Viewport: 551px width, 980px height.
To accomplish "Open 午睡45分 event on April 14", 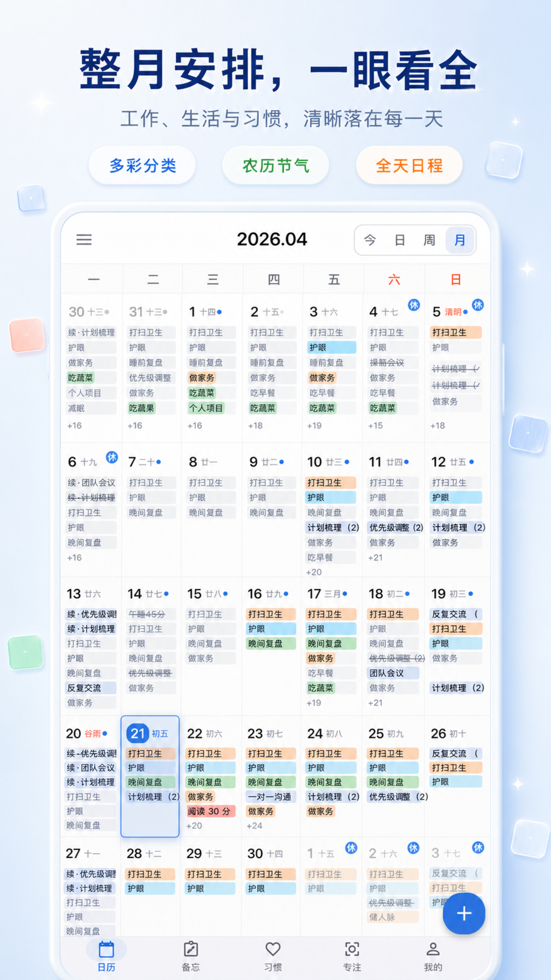I will tap(152, 615).
